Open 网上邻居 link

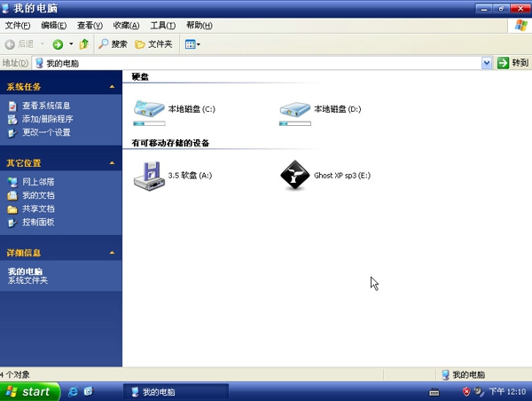click(38, 182)
